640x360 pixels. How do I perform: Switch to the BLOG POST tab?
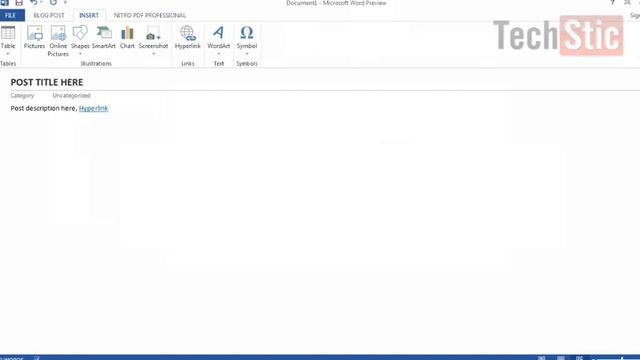[x=49, y=15]
